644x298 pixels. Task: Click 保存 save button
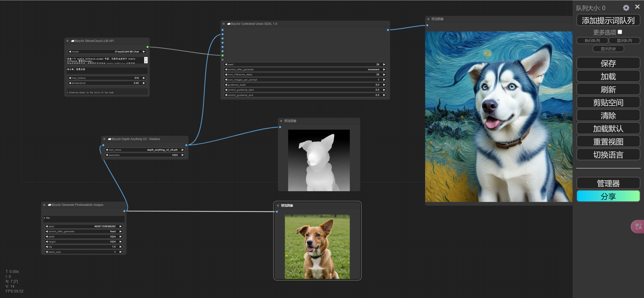pos(608,63)
